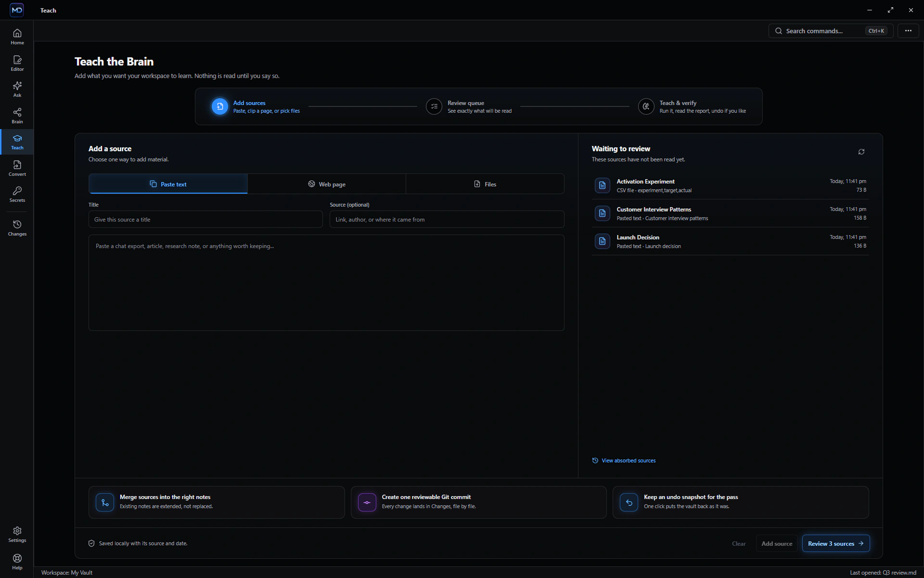Screen dimensions: 924x578
Task: Open the Changes history icon
Action: (17, 228)
